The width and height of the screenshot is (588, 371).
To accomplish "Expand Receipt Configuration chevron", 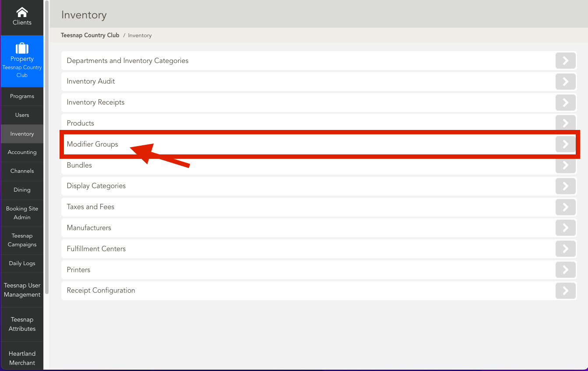I will click(565, 290).
